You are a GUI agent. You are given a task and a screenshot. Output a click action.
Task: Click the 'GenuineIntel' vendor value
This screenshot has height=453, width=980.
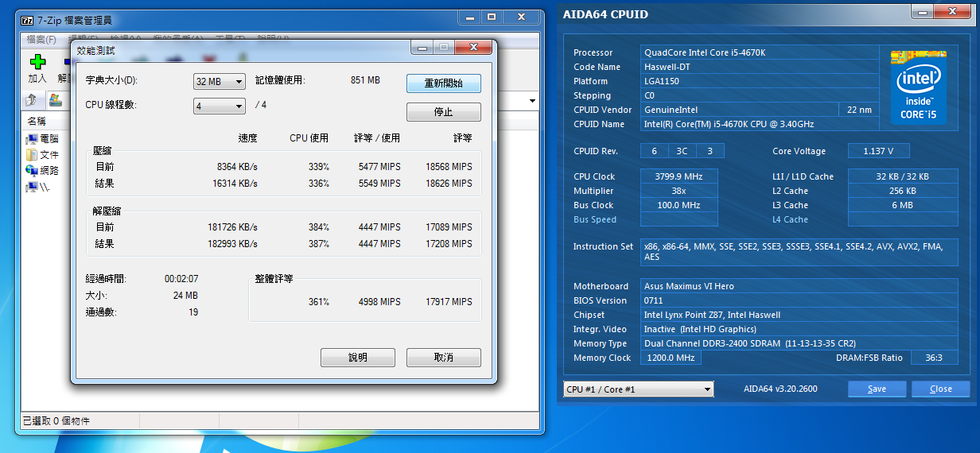pos(671,110)
